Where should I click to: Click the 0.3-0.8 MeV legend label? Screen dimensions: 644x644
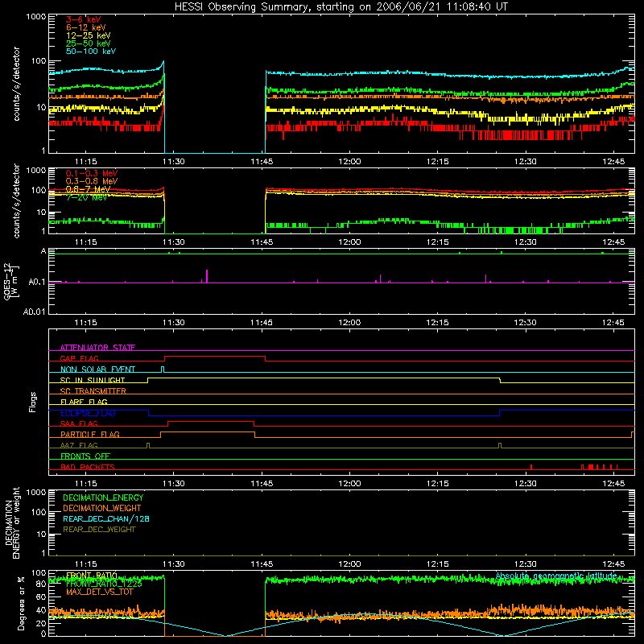(92, 181)
